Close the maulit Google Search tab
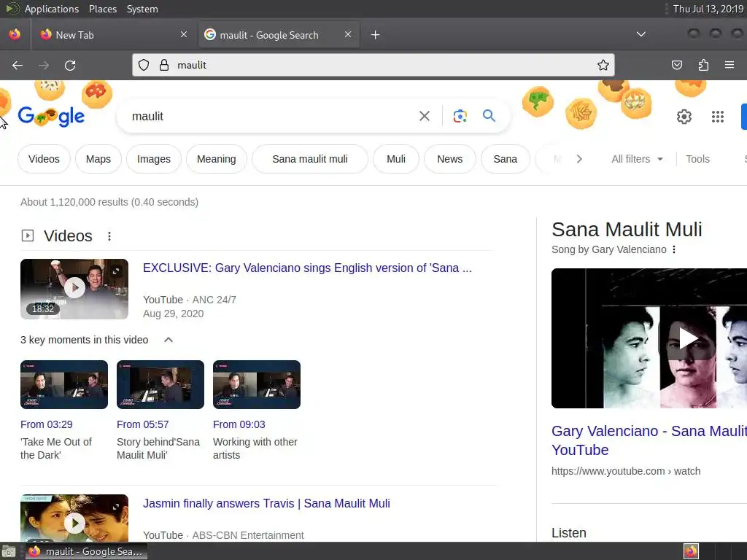747x560 pixels. [x=348, y=34]
